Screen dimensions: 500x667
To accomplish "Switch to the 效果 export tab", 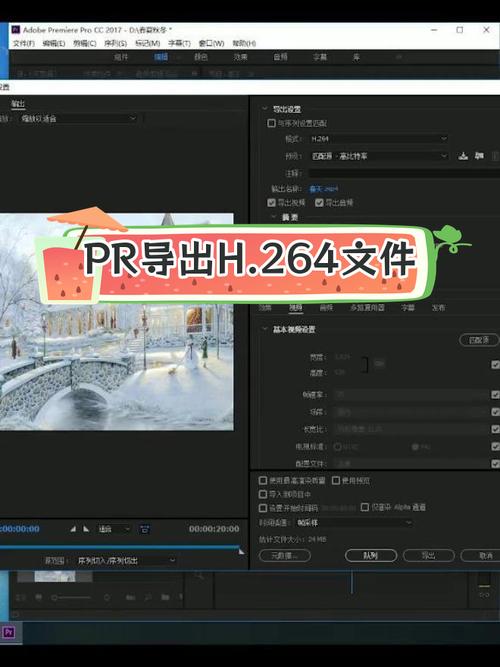I will tap(265, 307).
